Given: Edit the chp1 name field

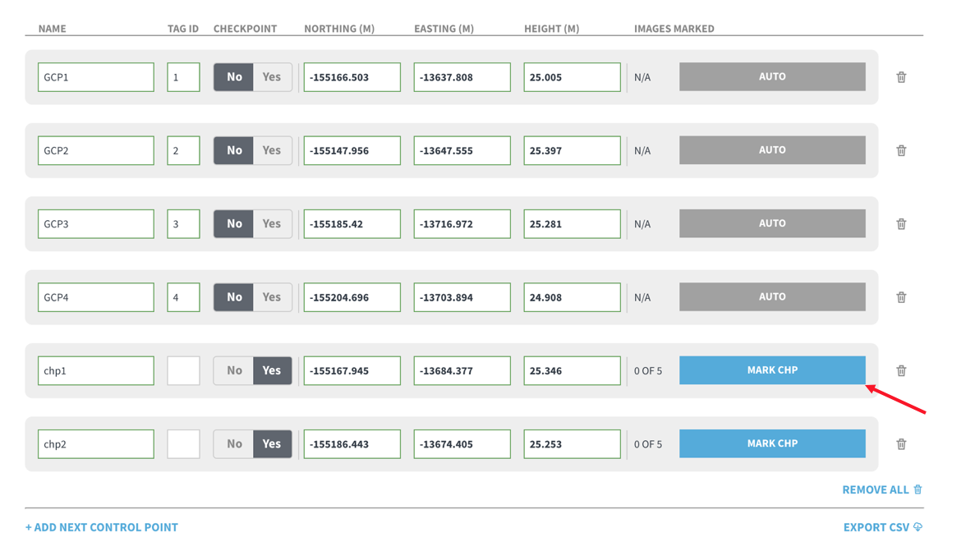Looking at the screenshot, I should (x=96, y=370).
